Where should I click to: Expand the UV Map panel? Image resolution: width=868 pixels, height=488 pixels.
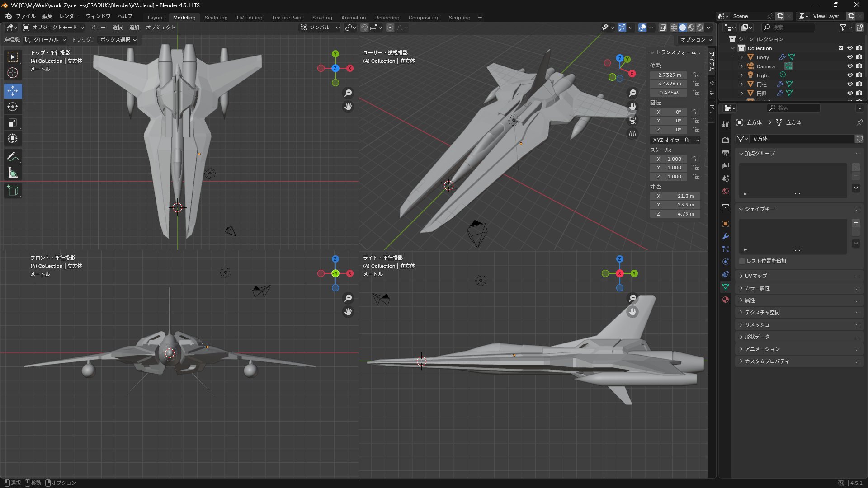tap(756, 276)
